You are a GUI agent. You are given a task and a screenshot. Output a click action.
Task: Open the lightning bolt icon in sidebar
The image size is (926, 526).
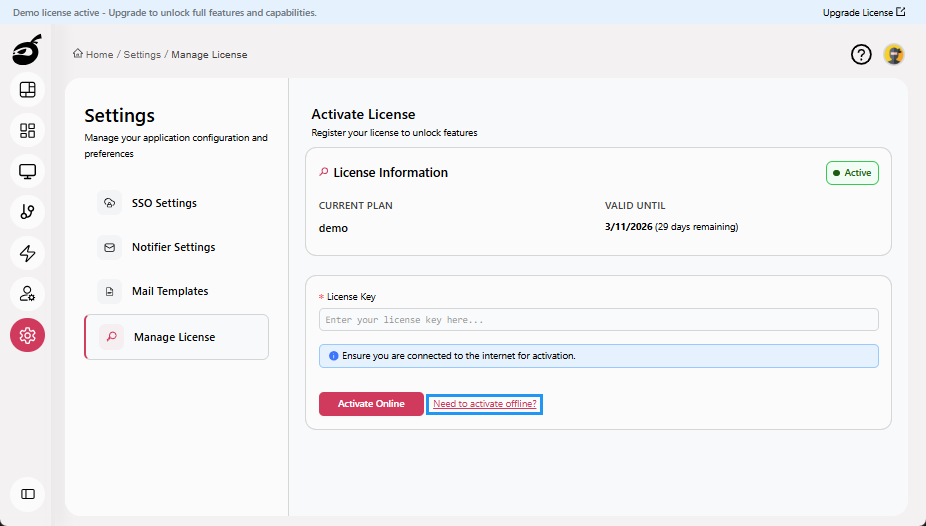click(x=27, y=253)
